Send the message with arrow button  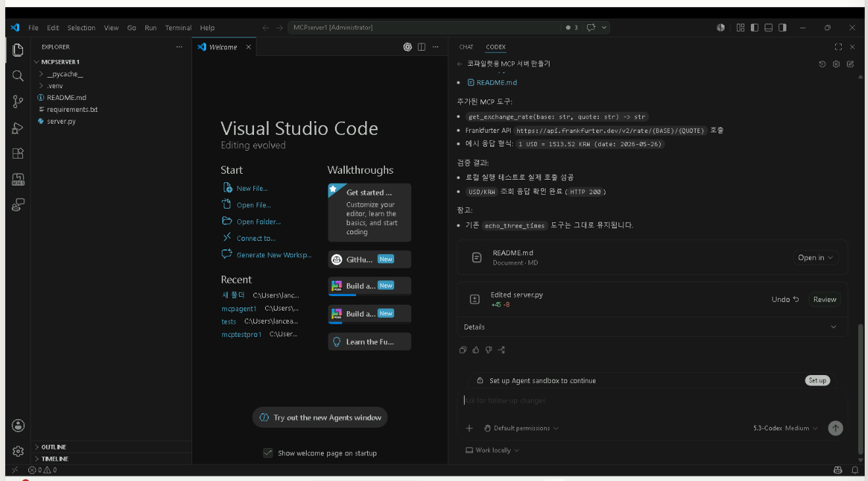[835, 428]
